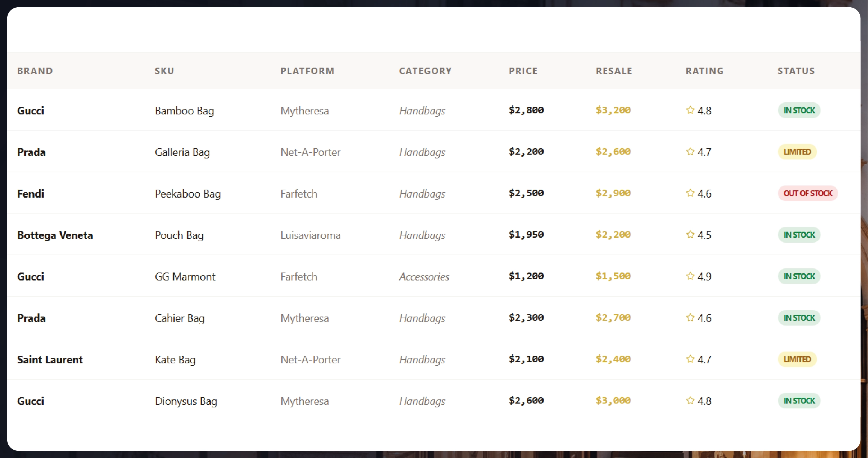The width and height of the screenshot is (868, 458).
Task: Open the PLATFORM column header
Action: pyautogui.click(x=307, y=71)
